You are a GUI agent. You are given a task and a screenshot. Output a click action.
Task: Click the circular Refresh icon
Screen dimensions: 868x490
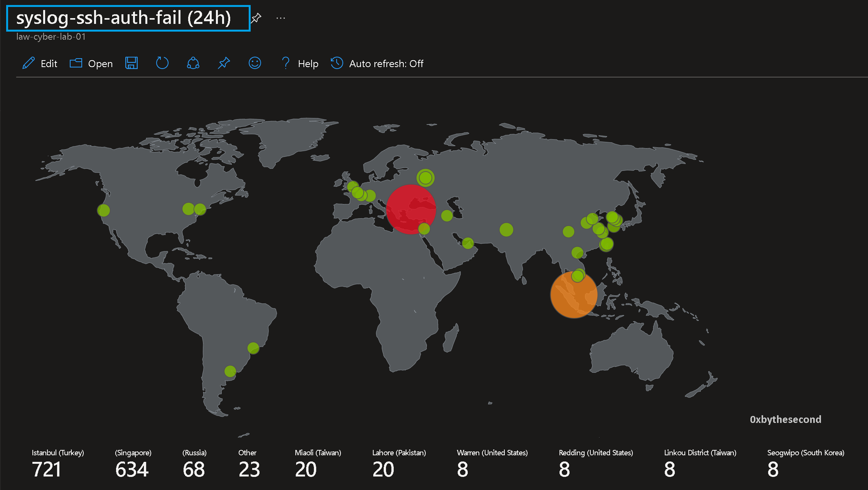(162, 63)
